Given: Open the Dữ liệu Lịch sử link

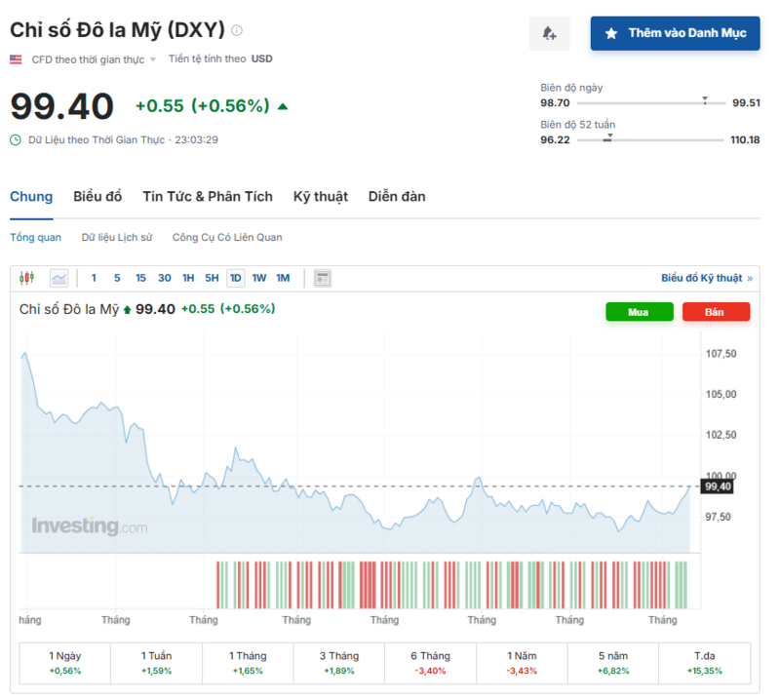Looking at the screenshot, I should [117, 237].
